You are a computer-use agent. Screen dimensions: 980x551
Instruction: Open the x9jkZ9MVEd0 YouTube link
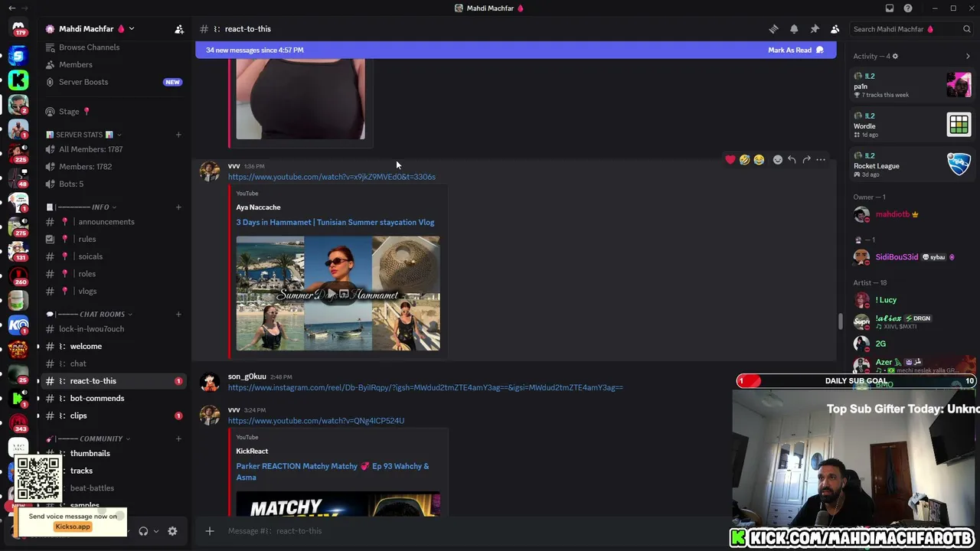[332, 177]
